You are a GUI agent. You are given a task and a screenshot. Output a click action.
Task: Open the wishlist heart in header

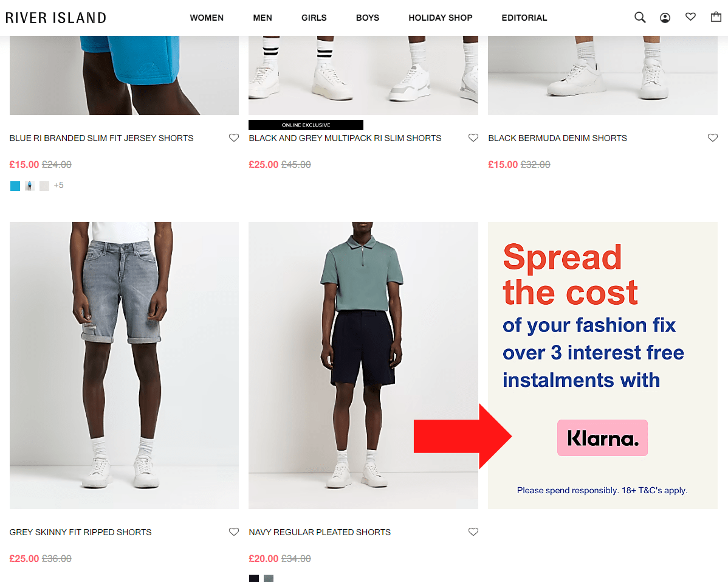[x=690, y=16]
